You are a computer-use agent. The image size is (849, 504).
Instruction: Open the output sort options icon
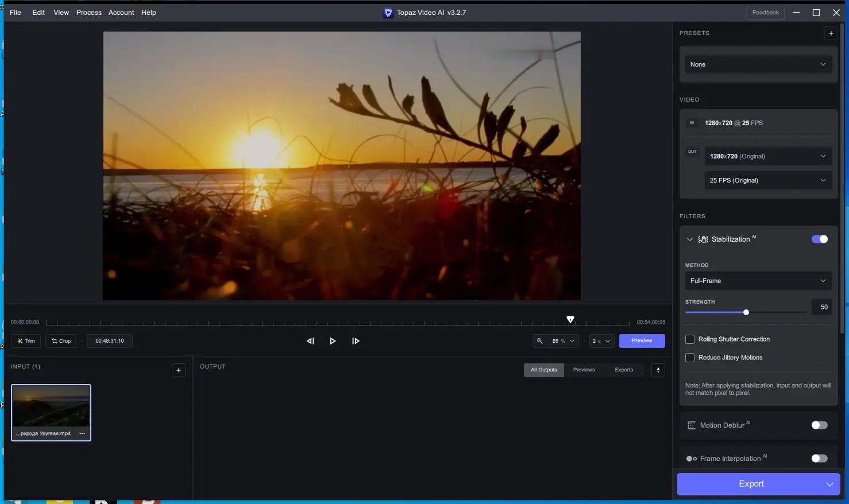click(x=658, y=370)
